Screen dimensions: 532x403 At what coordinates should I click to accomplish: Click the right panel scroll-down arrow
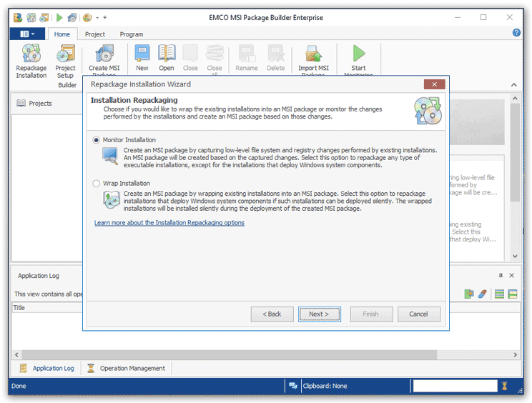(515, 257)
